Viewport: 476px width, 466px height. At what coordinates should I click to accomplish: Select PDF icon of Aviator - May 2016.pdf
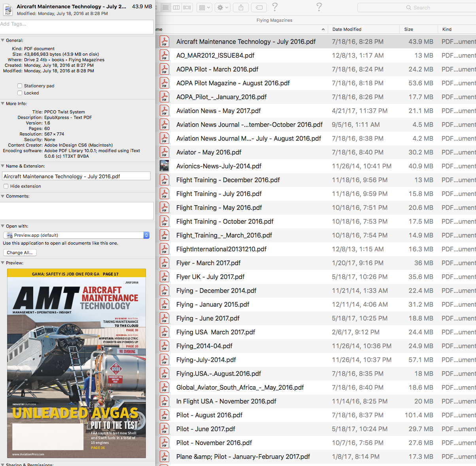164,152
